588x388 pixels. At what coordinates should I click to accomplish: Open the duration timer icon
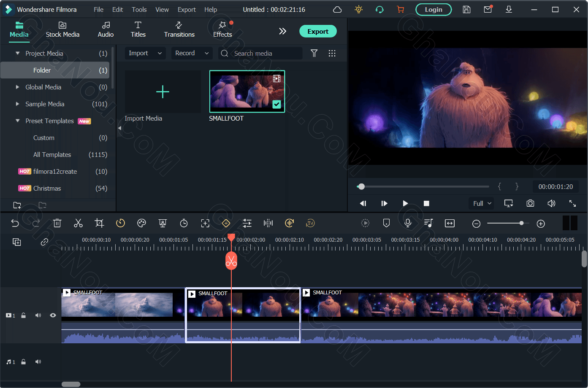tap(184, 223)
